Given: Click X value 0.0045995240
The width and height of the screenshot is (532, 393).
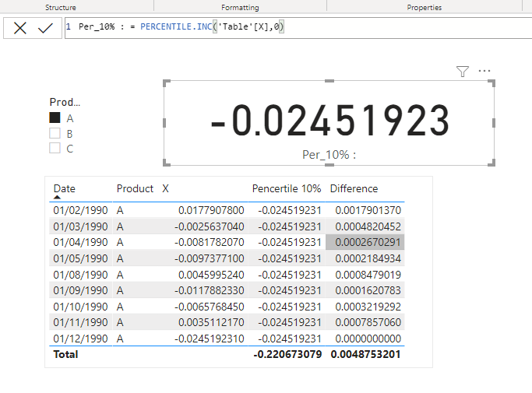Looking at the screenshot, I should click(211, 274).
